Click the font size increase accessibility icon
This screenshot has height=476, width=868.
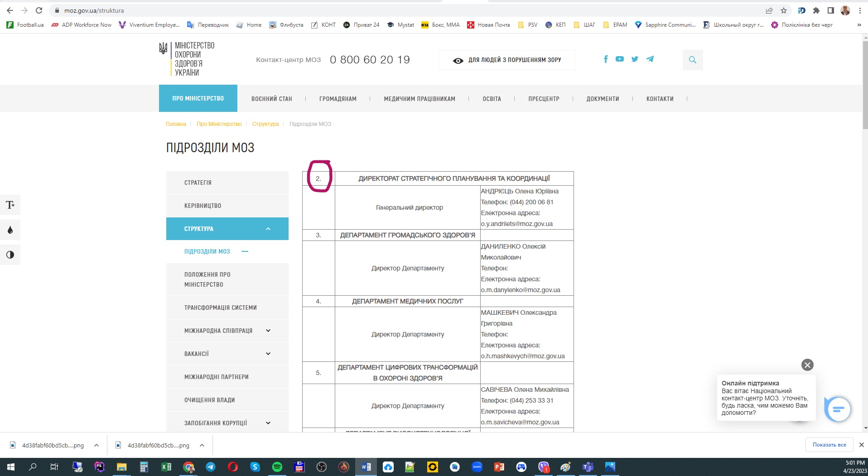pos(10,205)
